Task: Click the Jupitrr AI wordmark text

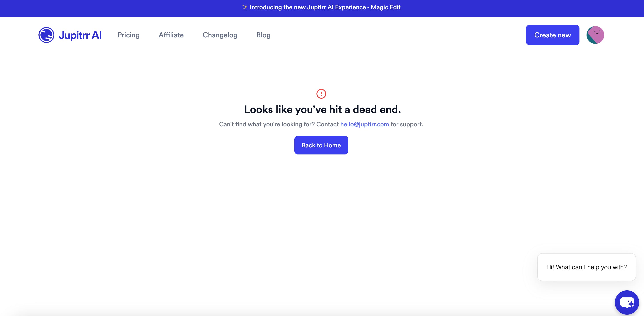Action: coord(80,35)
